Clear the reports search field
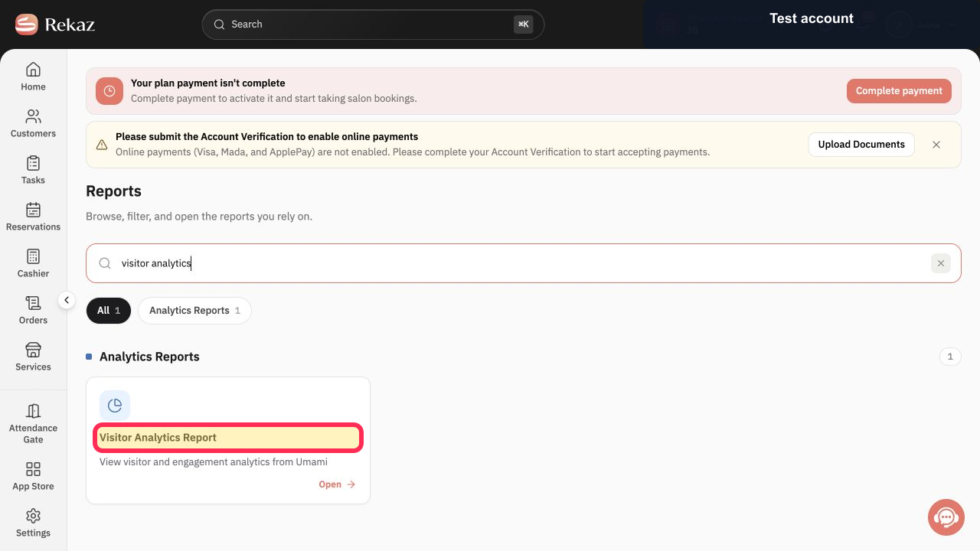The height and width of the screenshot is (551, 980). pos(941,263)
